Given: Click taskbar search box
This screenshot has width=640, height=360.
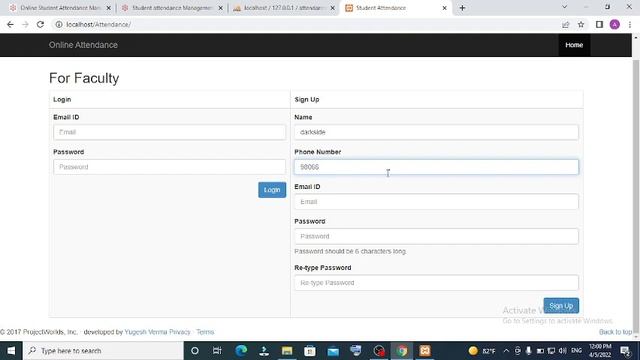Looking at the screenshot, I should 103,351.
